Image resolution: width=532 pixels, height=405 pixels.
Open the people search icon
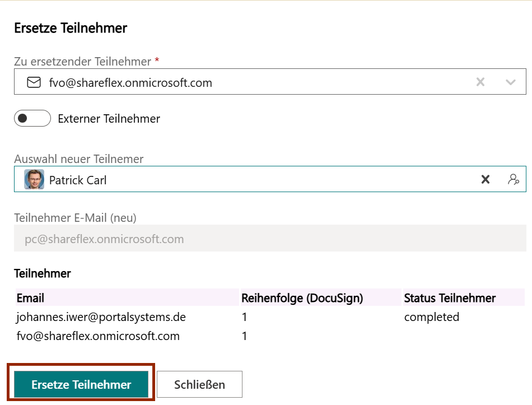click(513, 179)
